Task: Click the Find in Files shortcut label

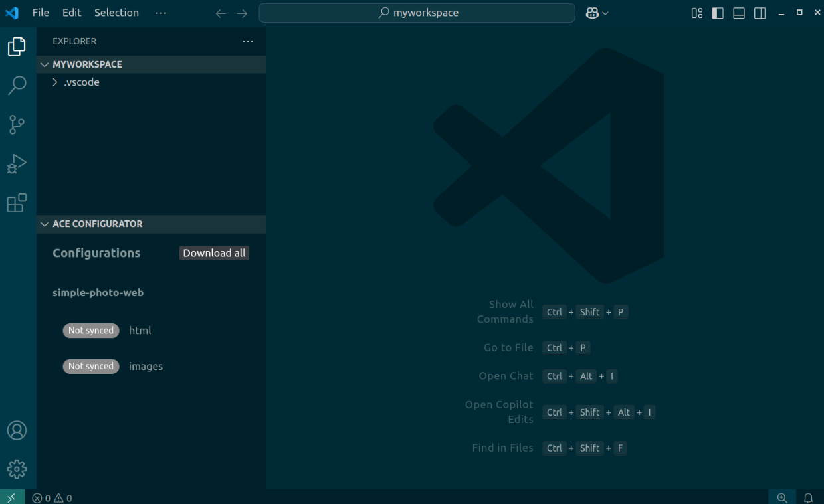Action: [x=502, y=448]
